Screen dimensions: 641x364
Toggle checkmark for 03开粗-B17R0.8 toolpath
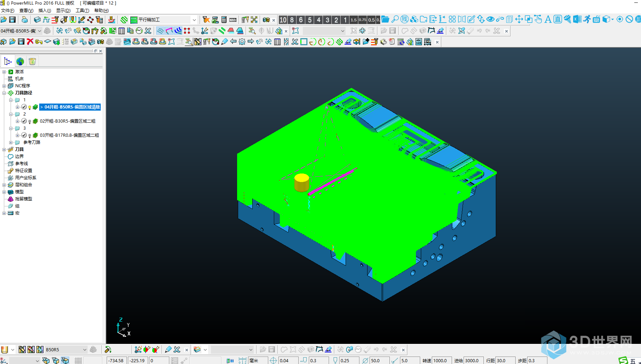24,135
